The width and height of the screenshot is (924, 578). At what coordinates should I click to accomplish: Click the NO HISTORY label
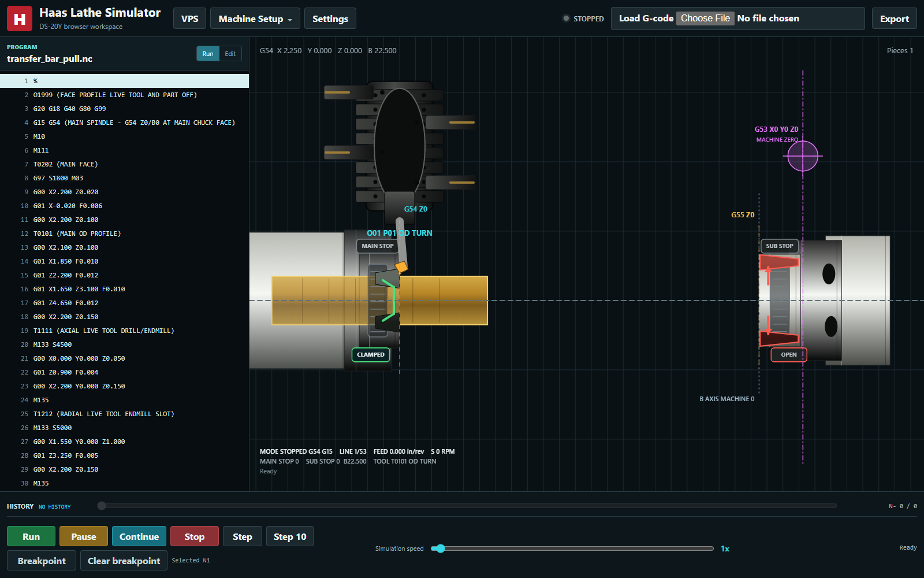click(55, 507)
